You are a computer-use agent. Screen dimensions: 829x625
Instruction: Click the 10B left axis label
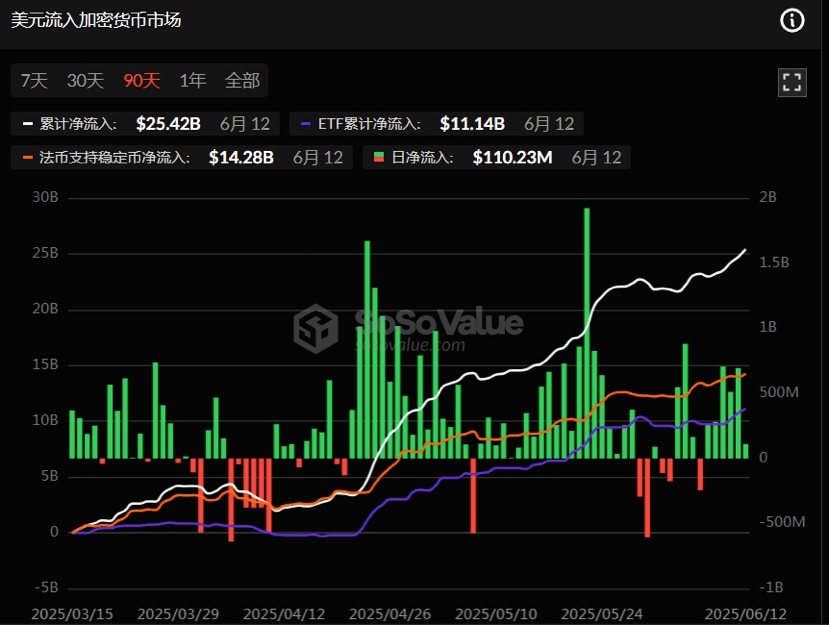45,420
